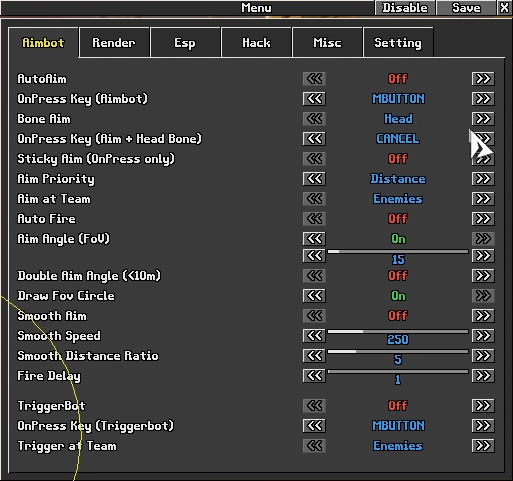Click the Distance value for Aim Priority
513x481 pixels.
tap(398, 179)
